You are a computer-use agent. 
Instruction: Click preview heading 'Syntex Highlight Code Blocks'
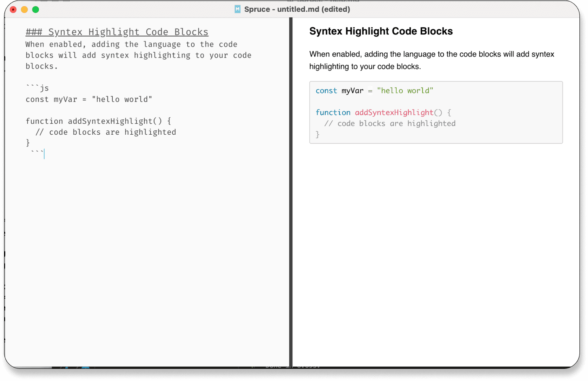(x=381, y=31)
